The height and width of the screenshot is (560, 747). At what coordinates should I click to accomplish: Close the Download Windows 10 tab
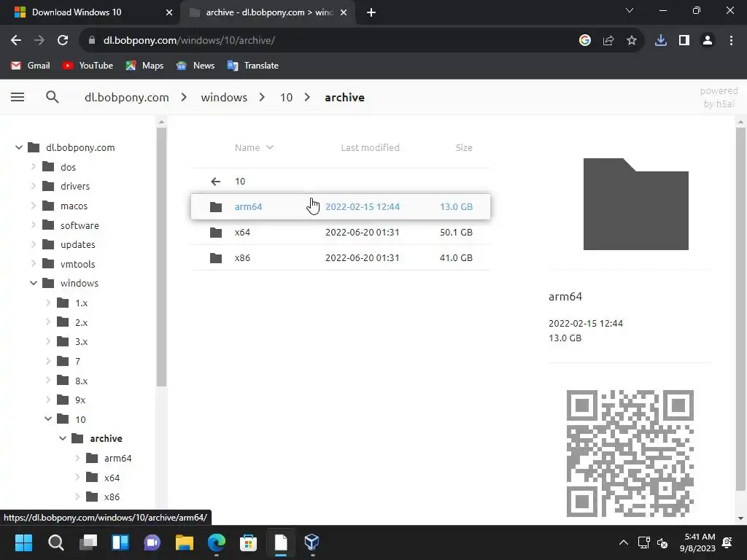click(x=169, y=12)
